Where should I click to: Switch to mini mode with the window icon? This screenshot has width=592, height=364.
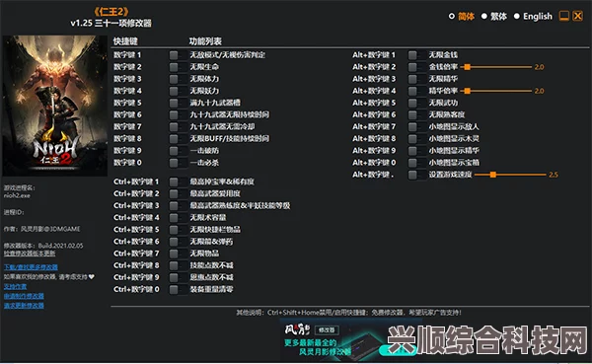tap(563, 16)
